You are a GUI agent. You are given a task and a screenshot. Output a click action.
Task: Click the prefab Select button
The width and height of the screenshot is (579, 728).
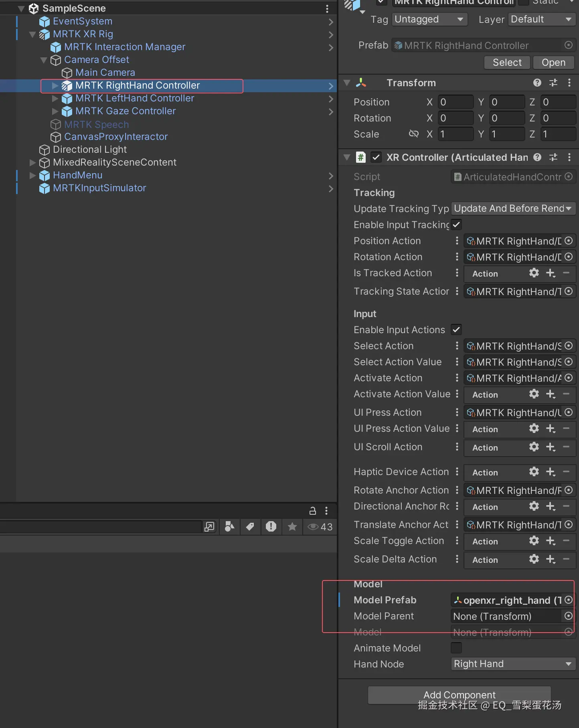tap(507, 63)
